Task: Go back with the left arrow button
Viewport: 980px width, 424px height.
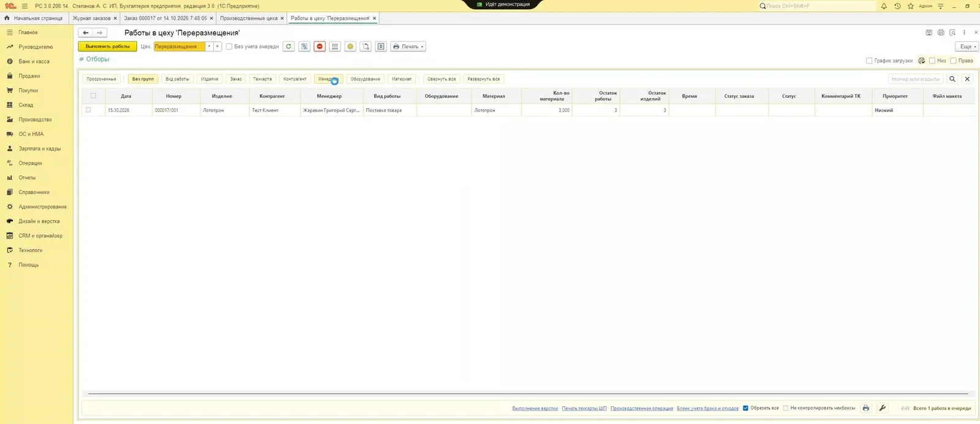Action: coord(86,32)
